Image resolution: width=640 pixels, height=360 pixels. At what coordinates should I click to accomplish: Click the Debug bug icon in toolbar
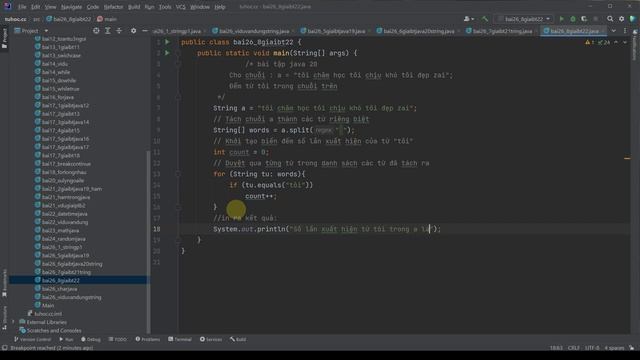[573, 19]
